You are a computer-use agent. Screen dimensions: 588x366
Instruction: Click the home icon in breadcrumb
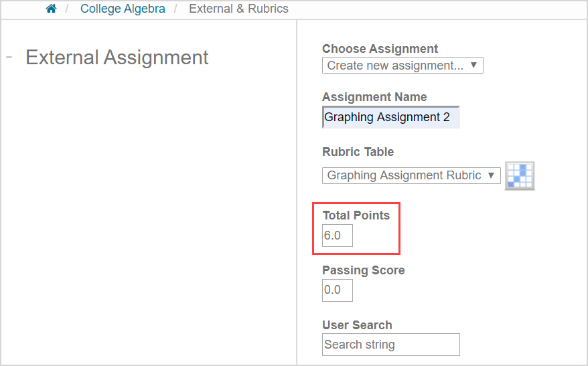coord(51,9)
